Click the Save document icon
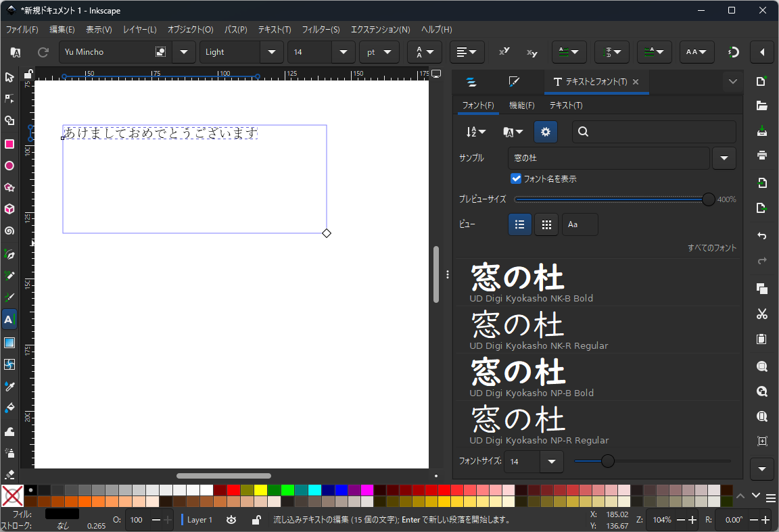Screen dimensions: 779x532 click(761, 130)
